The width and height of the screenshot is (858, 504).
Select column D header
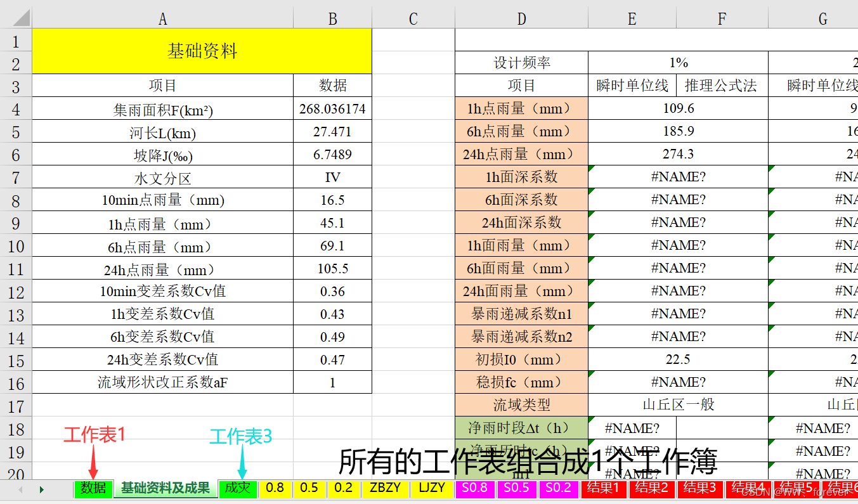[521, 18]
